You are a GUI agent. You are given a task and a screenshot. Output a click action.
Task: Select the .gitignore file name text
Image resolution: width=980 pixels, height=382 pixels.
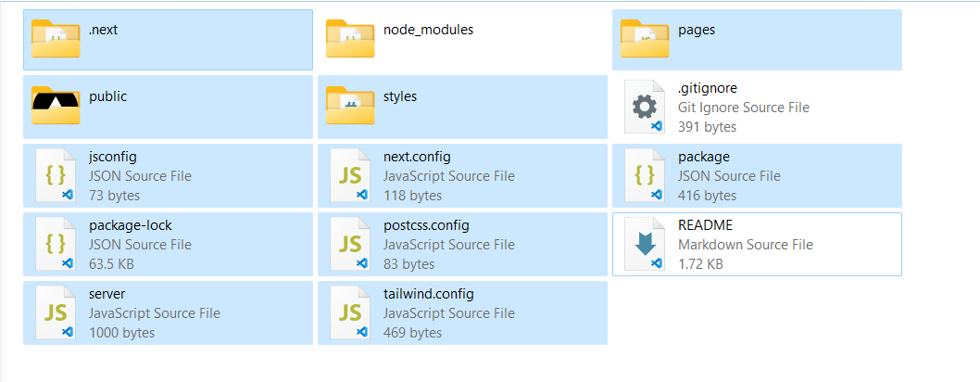point(708,88)
